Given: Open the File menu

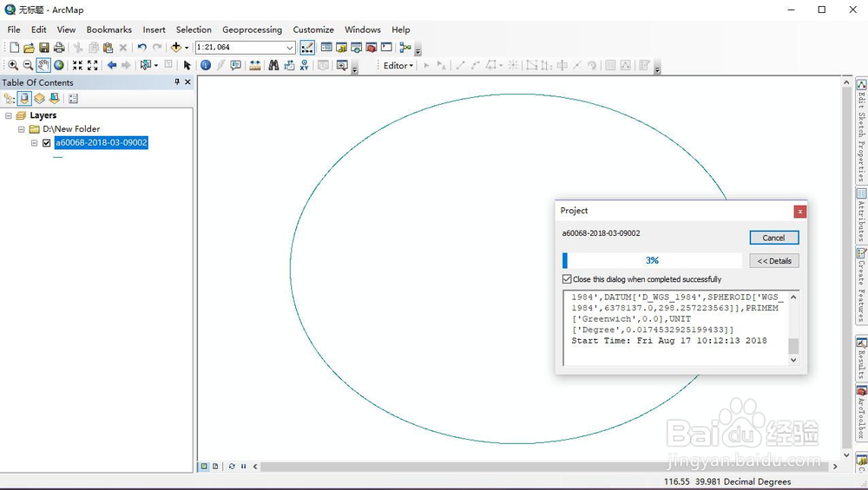Looking at the screenshot, I should click(14, 29).
